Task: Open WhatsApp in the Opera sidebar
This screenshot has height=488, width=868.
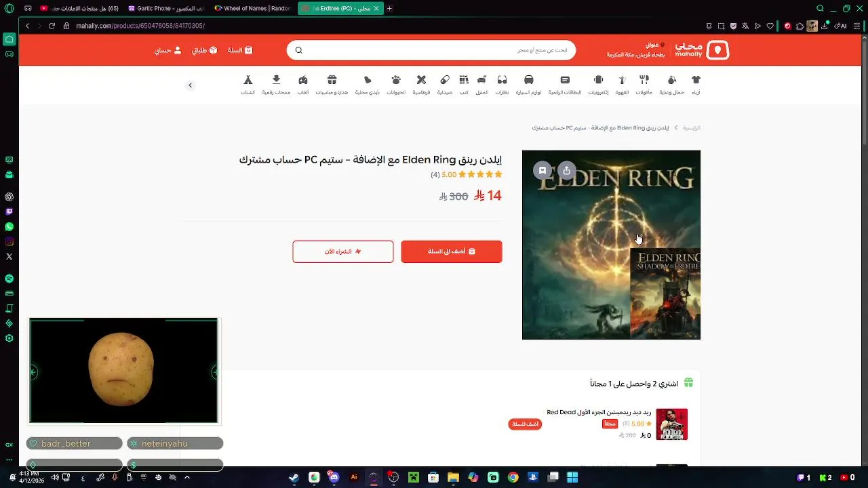Action: tap(9, 227)
